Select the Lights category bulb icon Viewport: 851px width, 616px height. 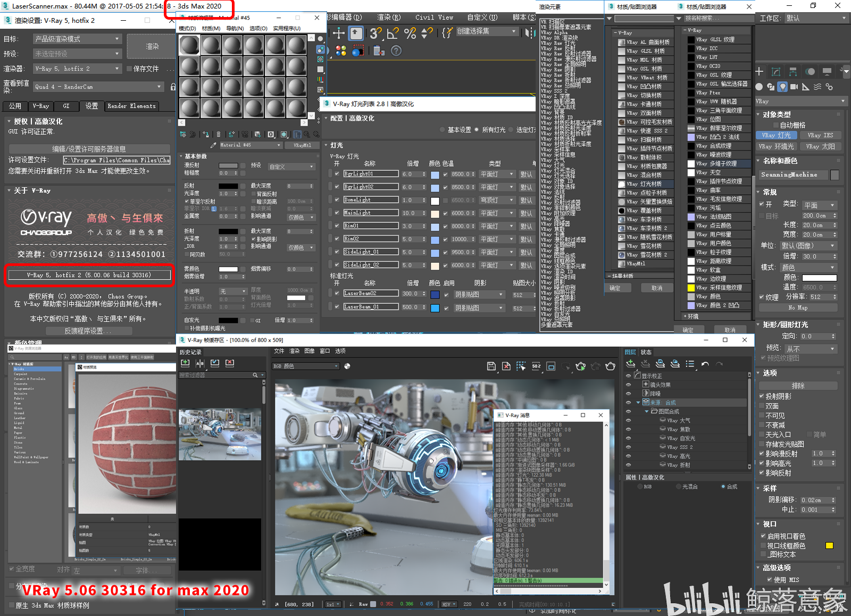(782, 87)
